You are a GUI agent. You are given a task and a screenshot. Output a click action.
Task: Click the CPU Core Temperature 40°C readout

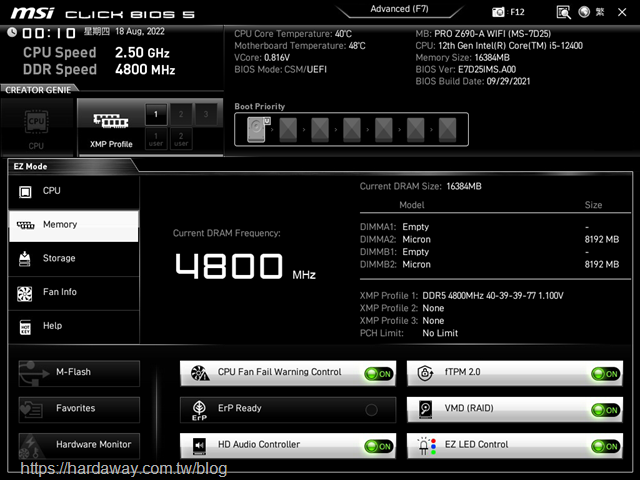click(293, 34)
